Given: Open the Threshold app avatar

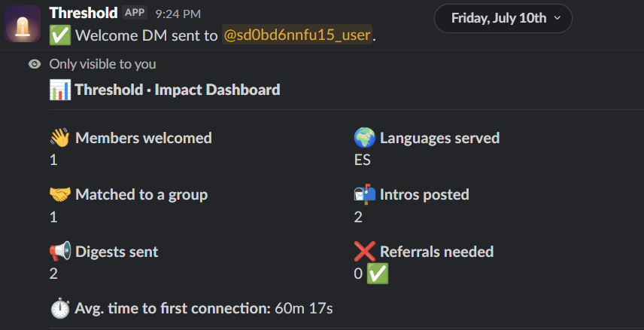Looking at the screenshot, I should (23, 24).
